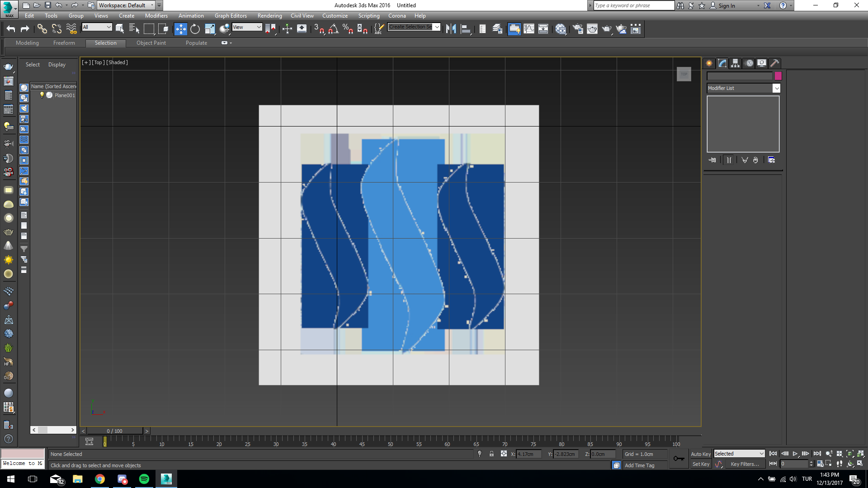The width and height of the screenshot is (868, 488).
Task: Open the Create Selection Set dropdown
Action: [x=414, y=27]
